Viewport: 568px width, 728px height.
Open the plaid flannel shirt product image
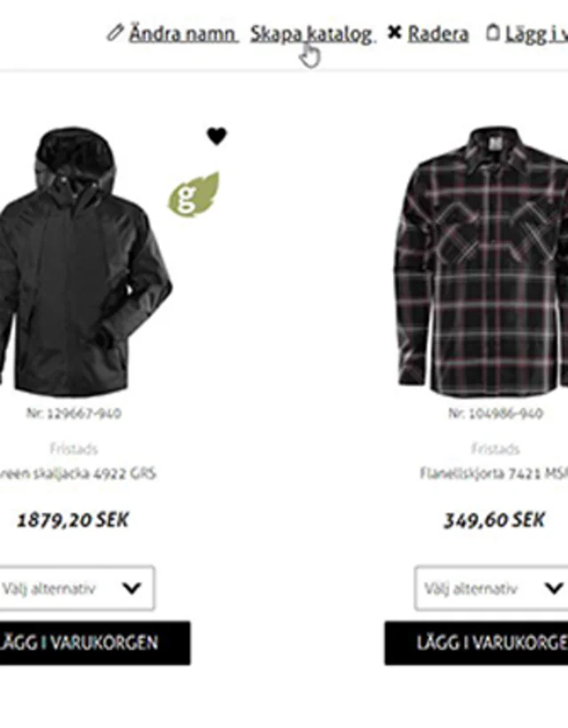(x=482, y=262)
